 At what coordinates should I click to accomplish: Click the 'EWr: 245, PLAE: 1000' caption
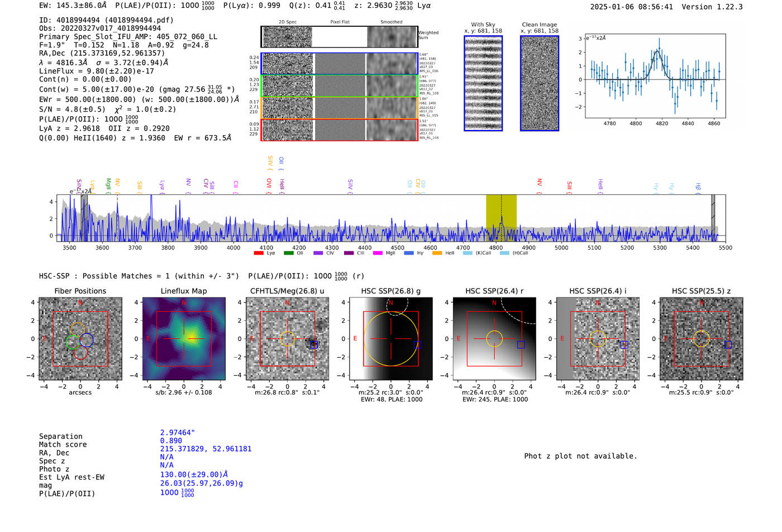[x=495, y=400]
